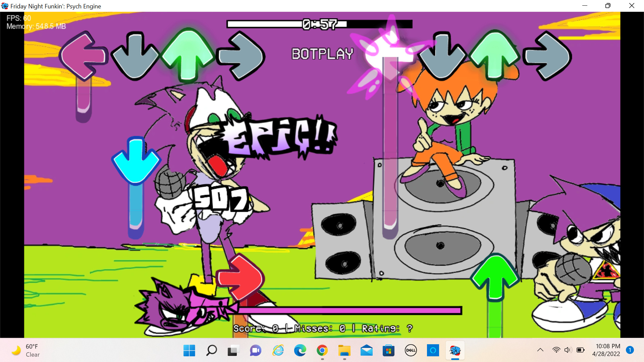Click the volume speaker tray icon
The height and width of the screenshot is (362, 644).
pyautogui.click(x=568, y=350)
